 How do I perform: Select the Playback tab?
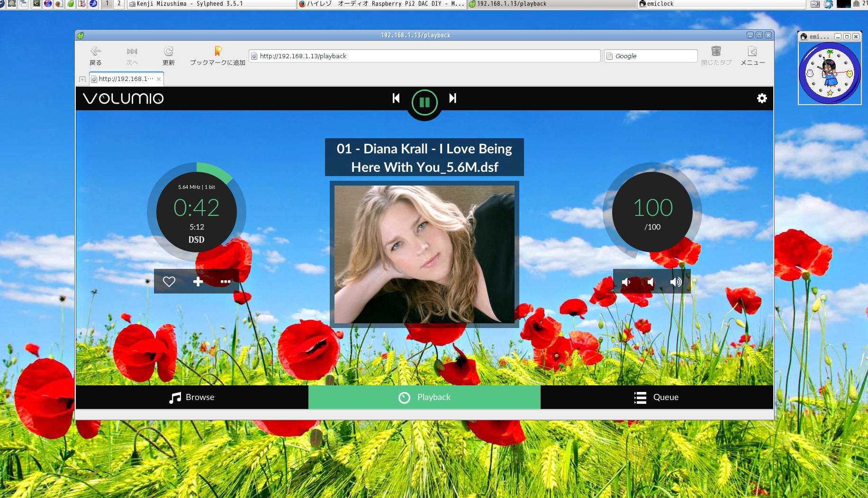424,397
